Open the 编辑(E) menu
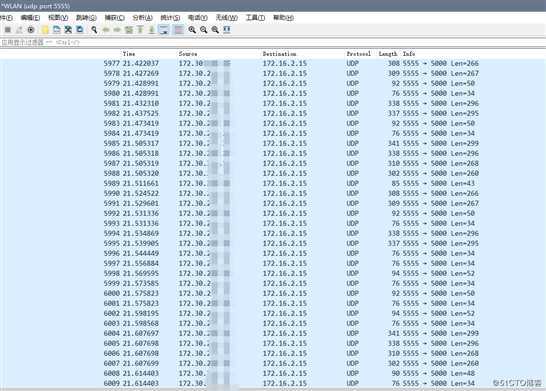This screenshot has height=391, width=546. point(30,17)
